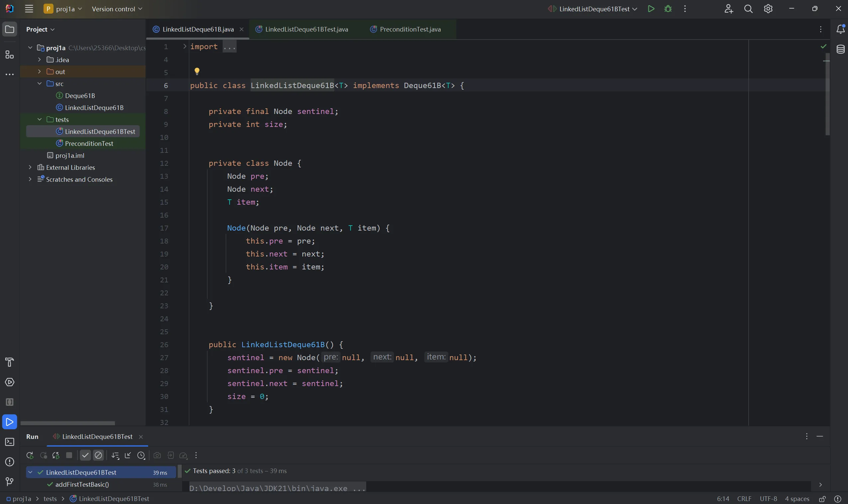Click the intention lightbulb on line 5
The height and width of the screenshot is (504, 848).
click(x=197, y=71)
